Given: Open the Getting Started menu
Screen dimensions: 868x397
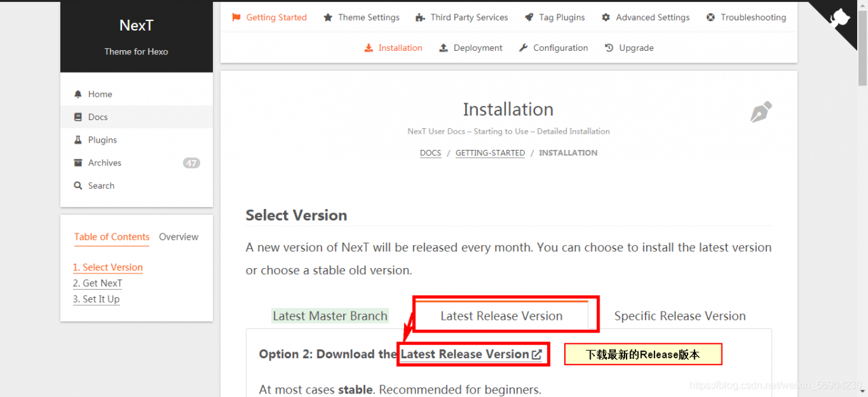Looking at the screenshot, I should (x=269, y=18).
